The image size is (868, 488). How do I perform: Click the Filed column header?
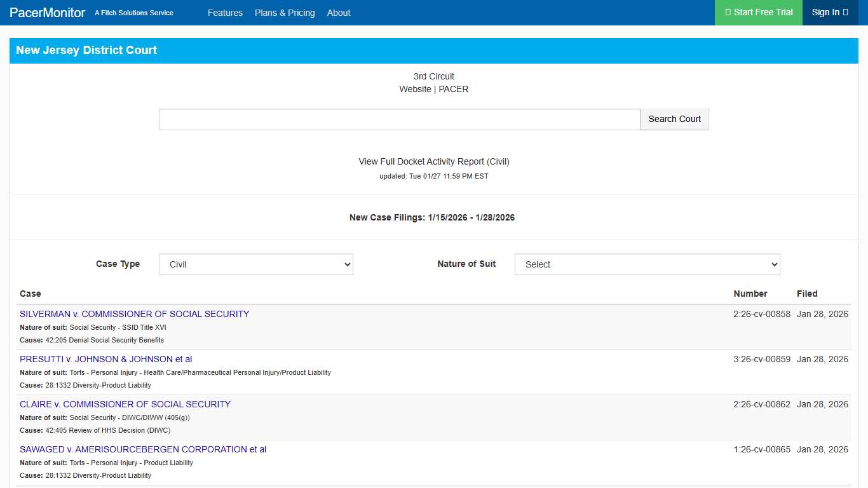pyautogui.click(x=807, y=294)
